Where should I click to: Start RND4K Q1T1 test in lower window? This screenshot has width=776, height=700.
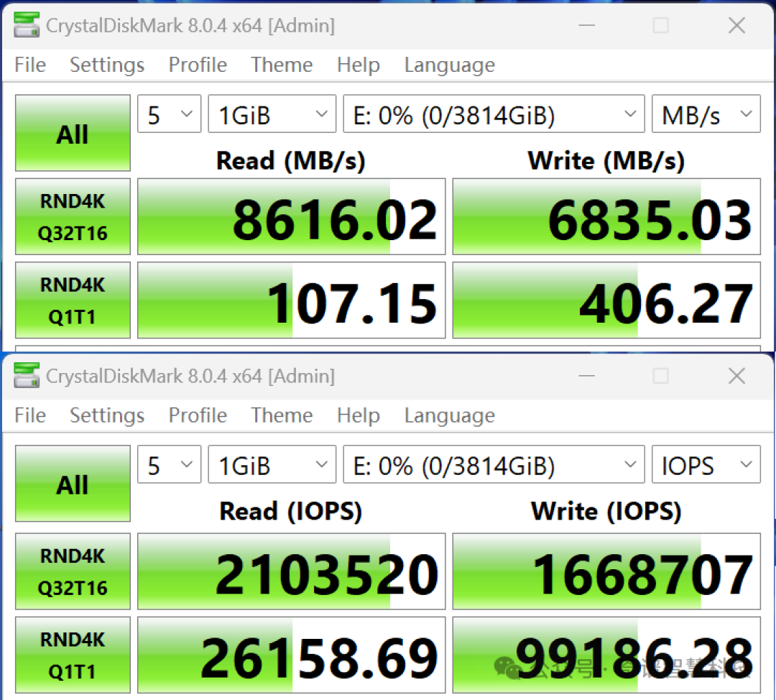73,655
